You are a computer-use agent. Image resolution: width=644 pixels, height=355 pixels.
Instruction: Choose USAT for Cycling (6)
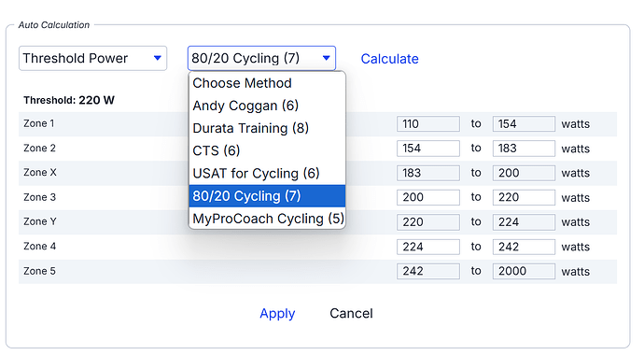[x=267, y=174]
